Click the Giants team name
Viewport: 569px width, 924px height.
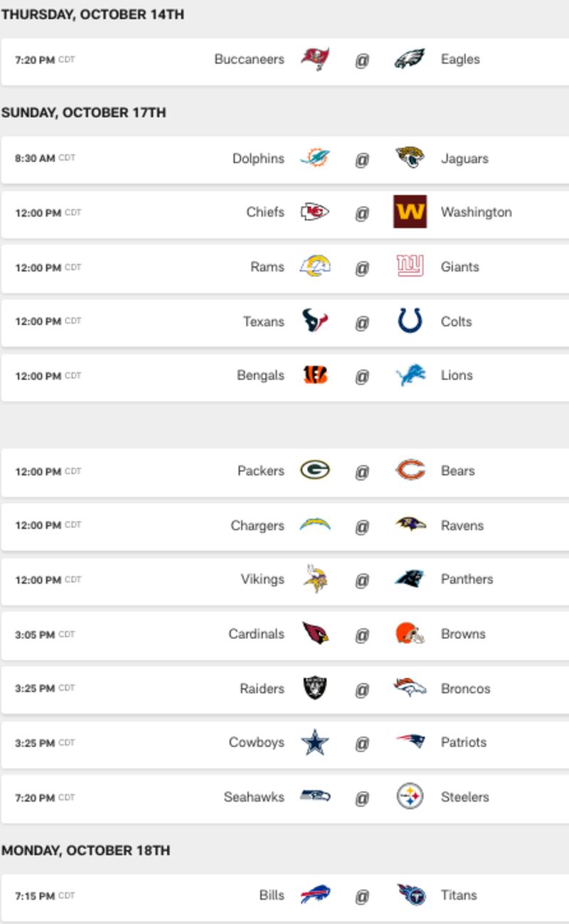[x=460, y=267]
